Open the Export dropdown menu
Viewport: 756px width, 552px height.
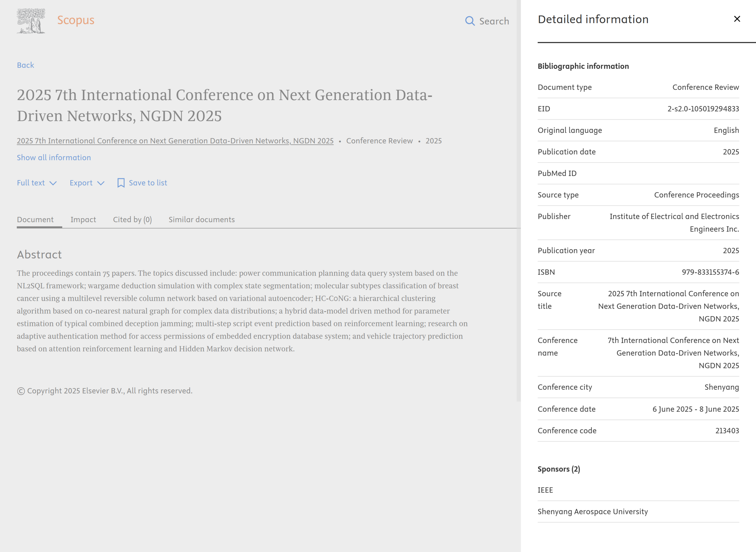click(x=87, y=183)
